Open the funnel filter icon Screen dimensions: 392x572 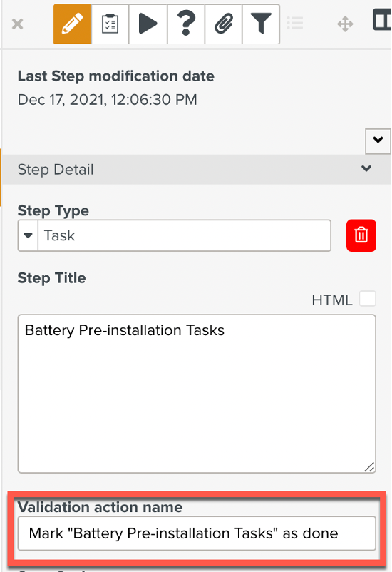tap(261, 24)
